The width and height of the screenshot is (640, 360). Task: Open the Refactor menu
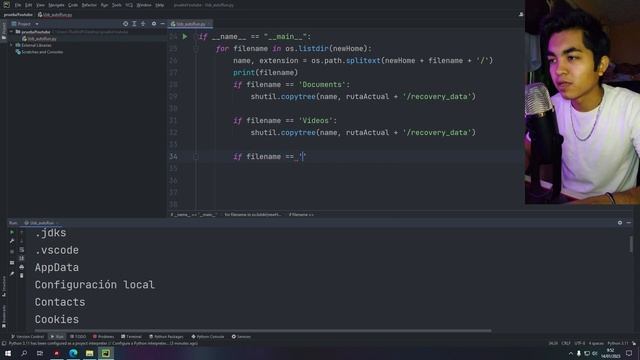[x=89, y=5]
